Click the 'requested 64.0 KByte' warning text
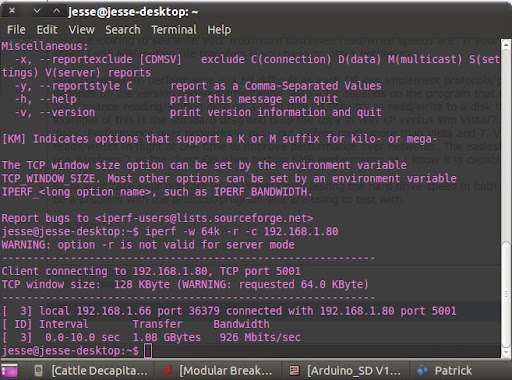 pyautogui.click(x=301, y=284)
